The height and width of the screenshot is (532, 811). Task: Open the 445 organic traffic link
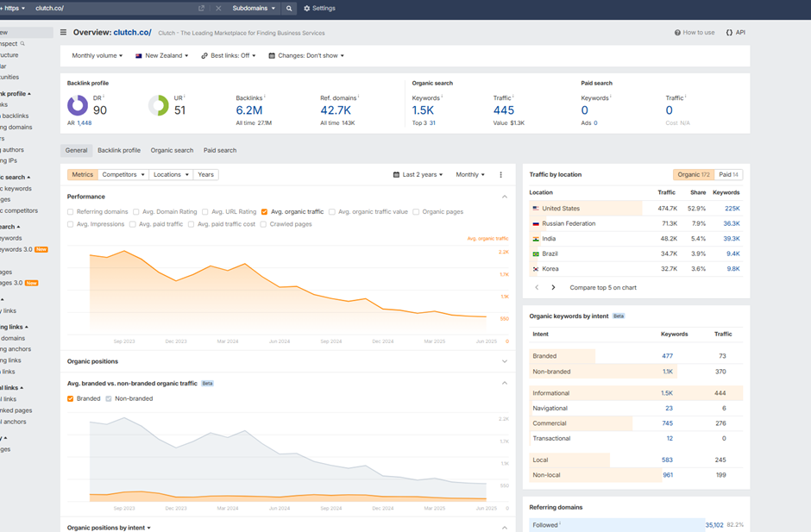pyautogui.click(x=504, y=110)
